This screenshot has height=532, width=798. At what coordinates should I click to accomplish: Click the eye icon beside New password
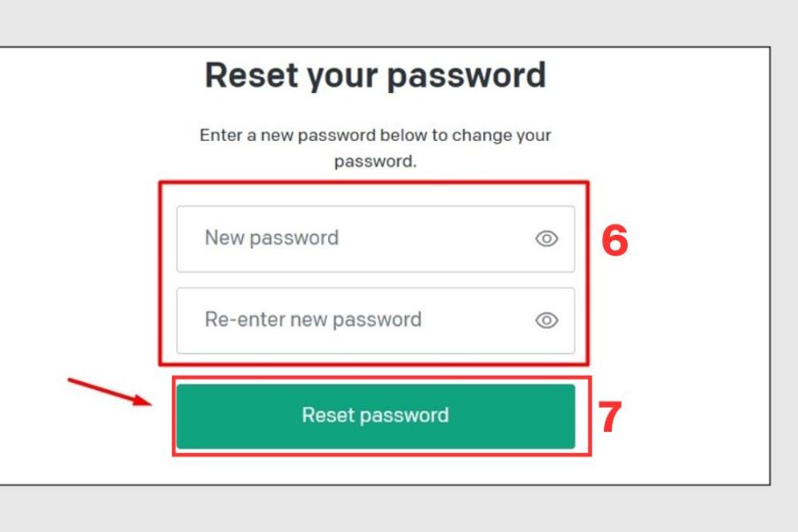tap(547, 239)
